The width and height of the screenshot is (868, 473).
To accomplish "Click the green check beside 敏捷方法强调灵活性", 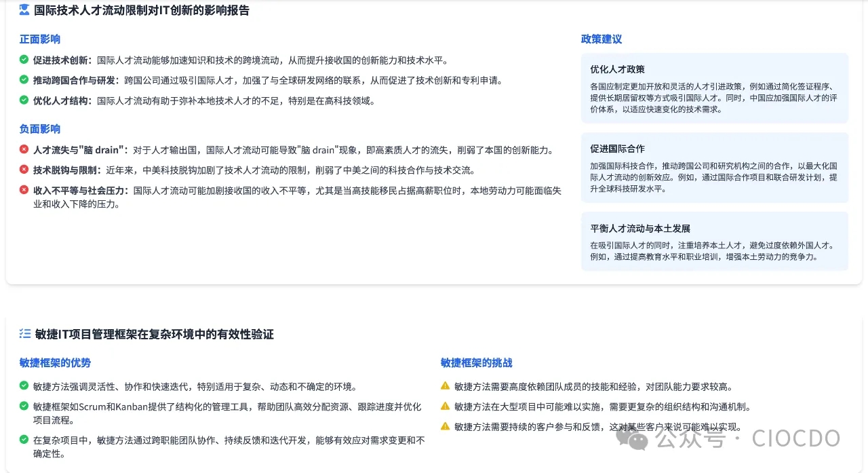I will pyautogui.click(x=24, y=386).
